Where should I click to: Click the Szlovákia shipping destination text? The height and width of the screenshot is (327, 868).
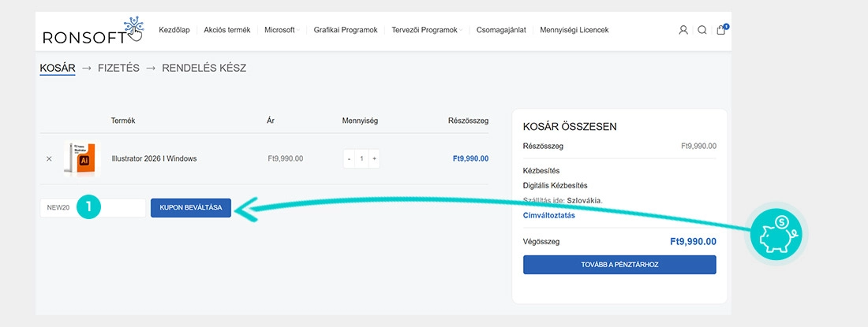(x=585, y=200)
